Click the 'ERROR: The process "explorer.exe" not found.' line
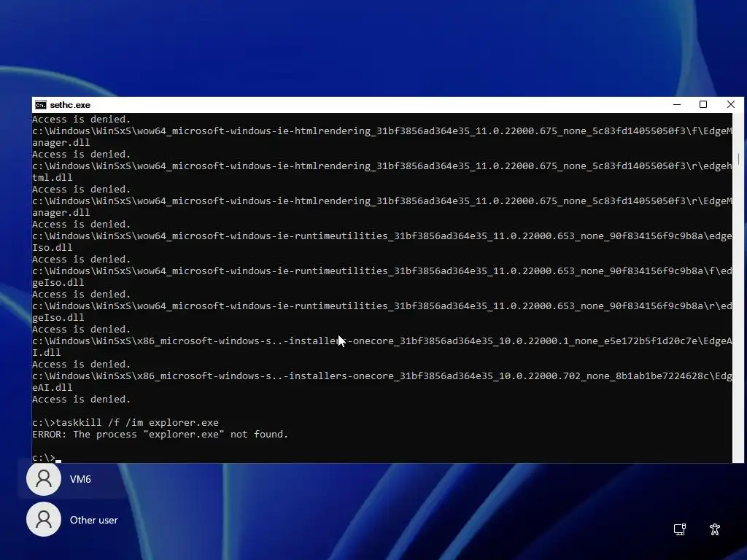 pos(160,435)
